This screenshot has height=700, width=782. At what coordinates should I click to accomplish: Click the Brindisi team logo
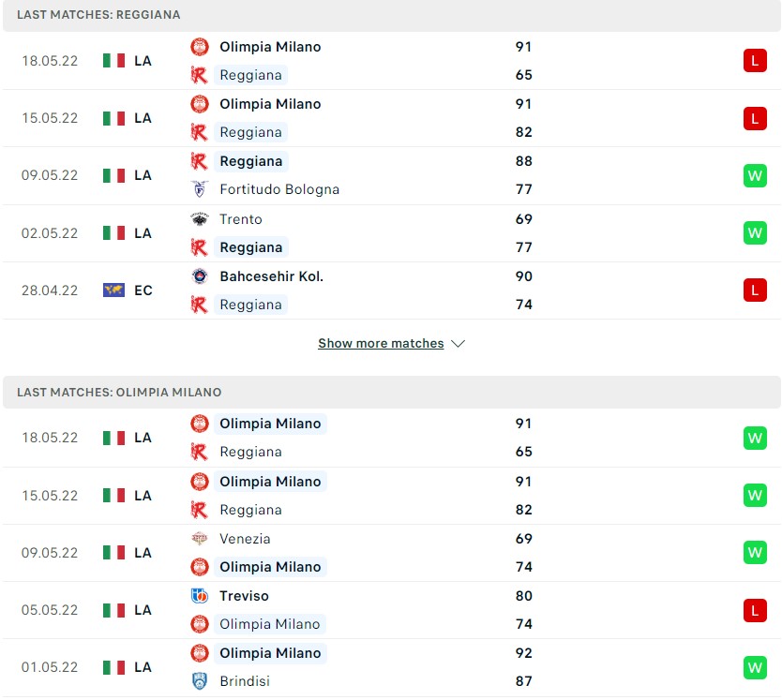[199, 681]
